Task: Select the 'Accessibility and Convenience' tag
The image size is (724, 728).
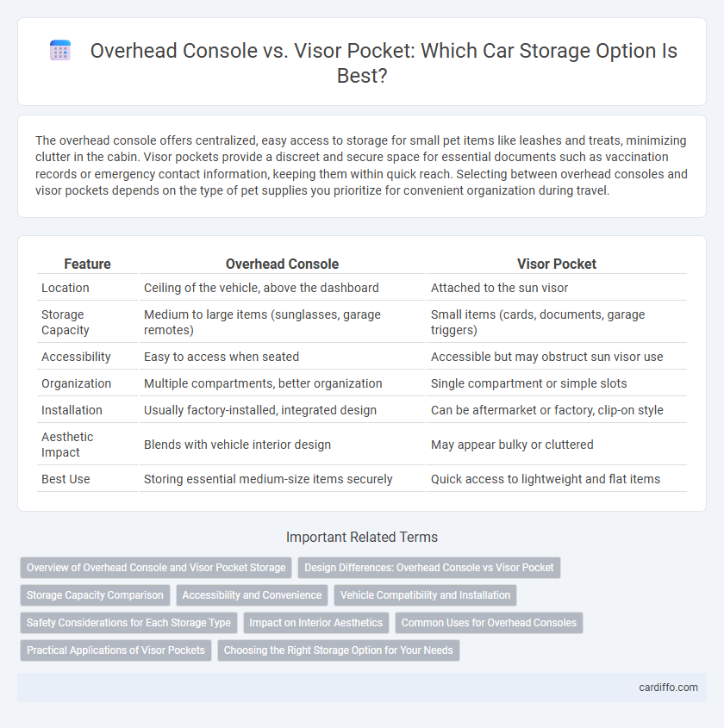Action: click(x=252, y=594)
